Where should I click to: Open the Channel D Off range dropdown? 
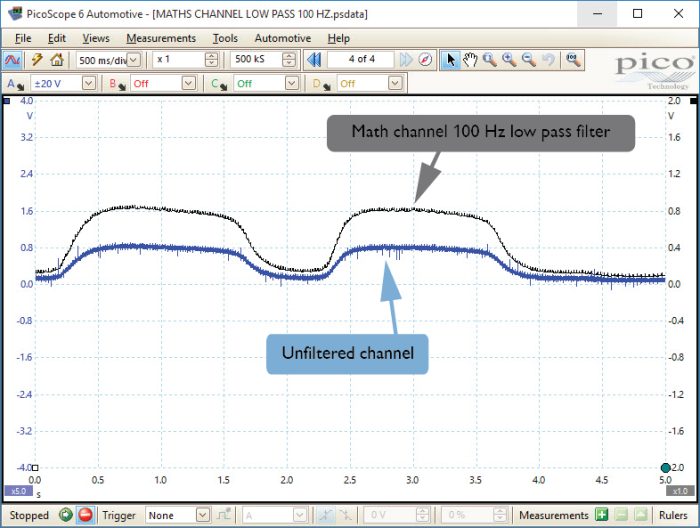click(395, 83)
